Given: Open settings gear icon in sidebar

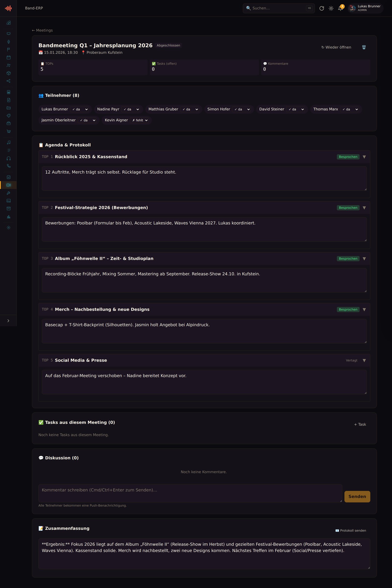Looking at the screenshot, I should click(x=9, y=228).
